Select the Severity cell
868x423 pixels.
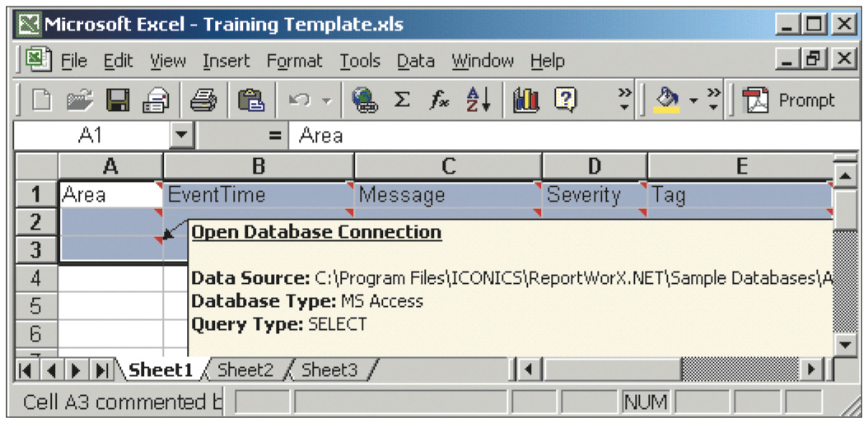tap(595, 195)
